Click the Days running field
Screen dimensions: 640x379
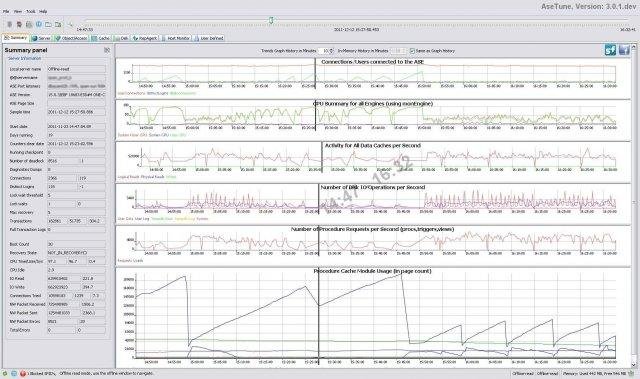coord(76,135)
